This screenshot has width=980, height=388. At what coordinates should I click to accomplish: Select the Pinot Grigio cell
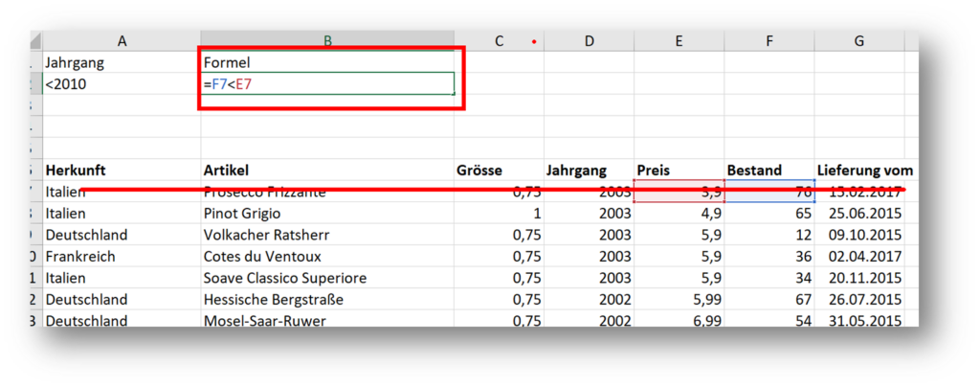coord(325,213)
